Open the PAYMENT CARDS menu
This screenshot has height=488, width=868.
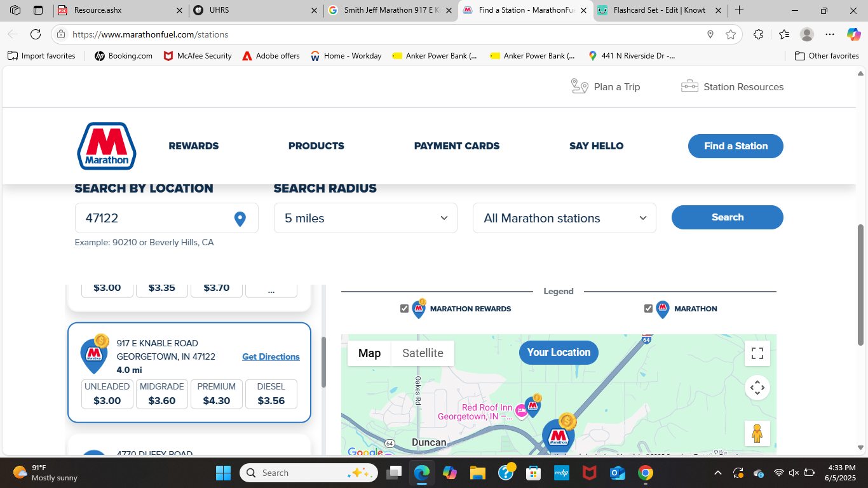click(x=457, y=146)
